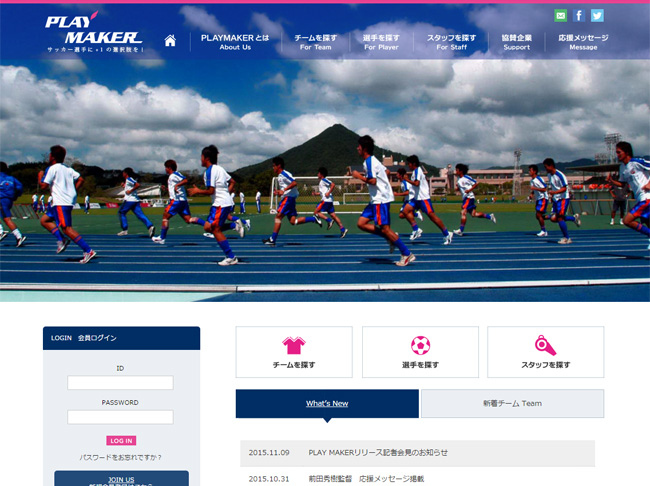Click the green mail icon
Image resolution: width=650 pixels, height=486 pixels.
point(560,16)
